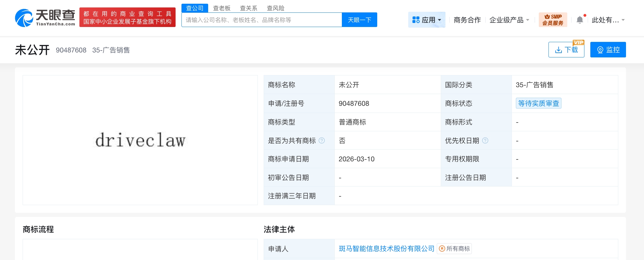This screenshot has width=644, height=260.
Task: Click the 监控 monitor button
Action: click(x=608, y=50)
